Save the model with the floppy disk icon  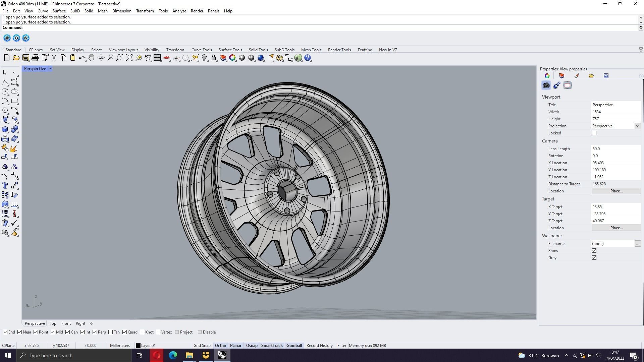pyautogui.click(x=25, y=58)
